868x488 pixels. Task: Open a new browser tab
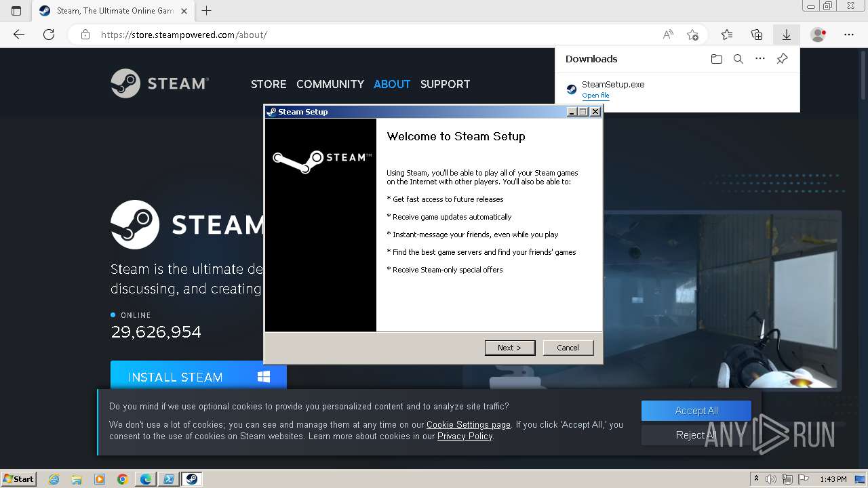click(x=207, y=11)
